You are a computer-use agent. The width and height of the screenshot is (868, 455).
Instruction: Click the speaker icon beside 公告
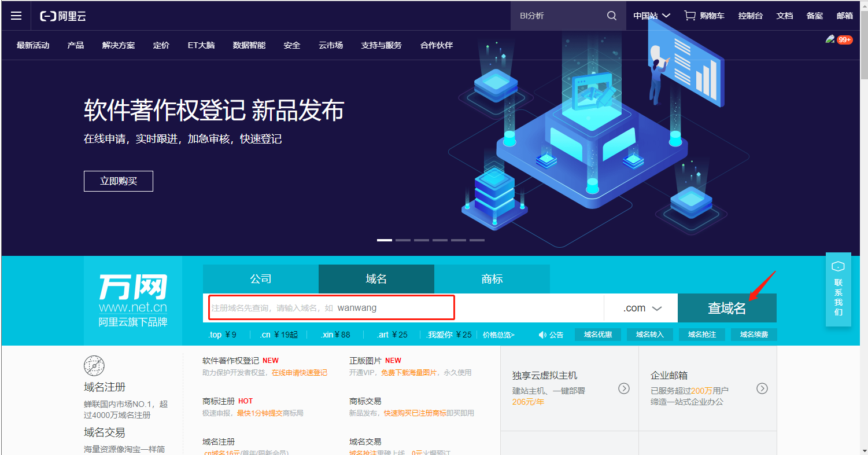(542, 335)
